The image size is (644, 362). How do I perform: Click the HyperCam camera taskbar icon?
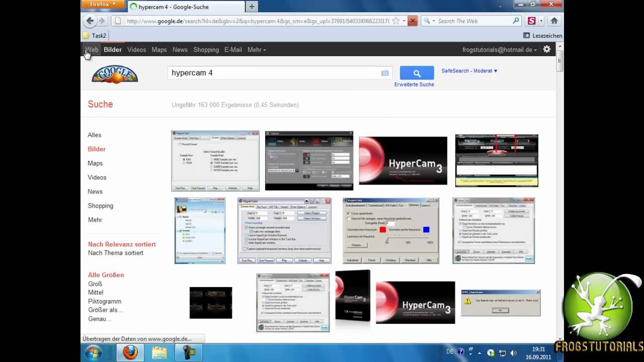click(189, 352)
